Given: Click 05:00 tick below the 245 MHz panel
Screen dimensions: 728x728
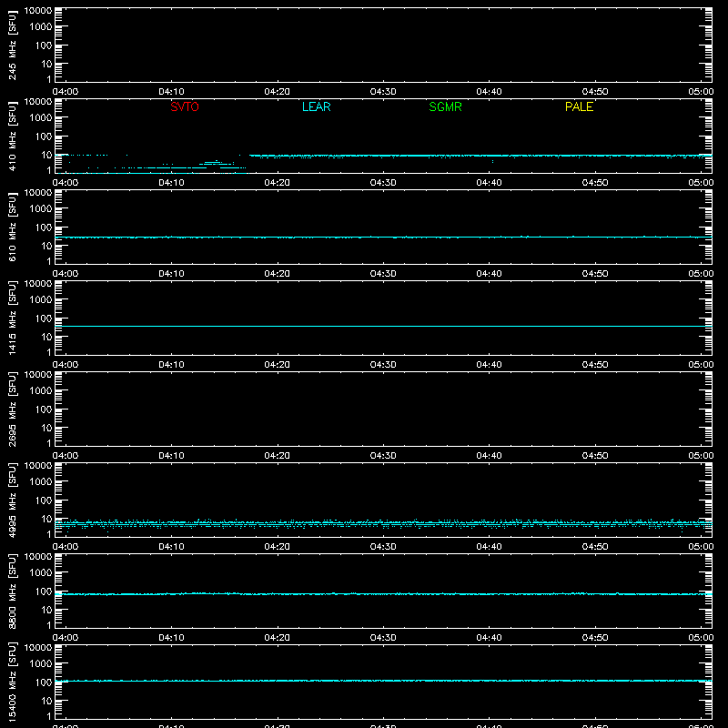Looking at the screenshot, I should pyautogui.click(x=701, y=92).
